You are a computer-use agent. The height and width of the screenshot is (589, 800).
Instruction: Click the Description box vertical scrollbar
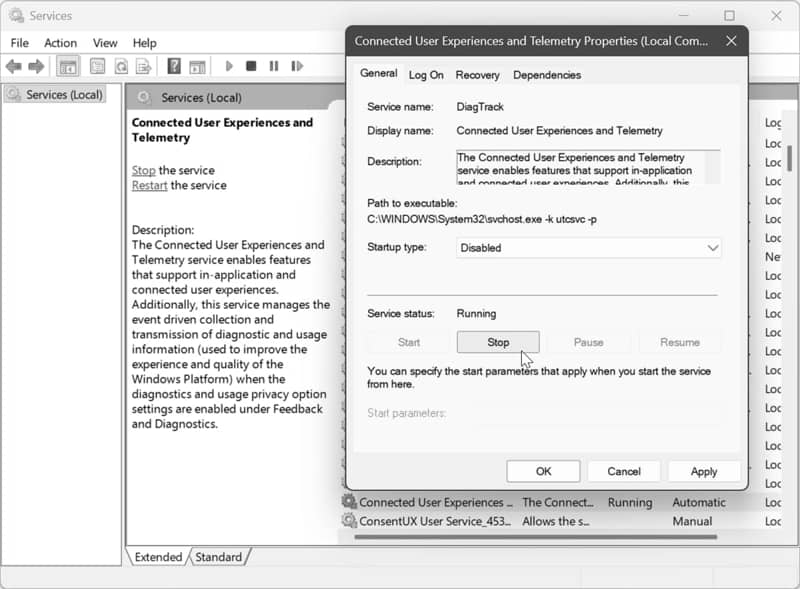713,167
